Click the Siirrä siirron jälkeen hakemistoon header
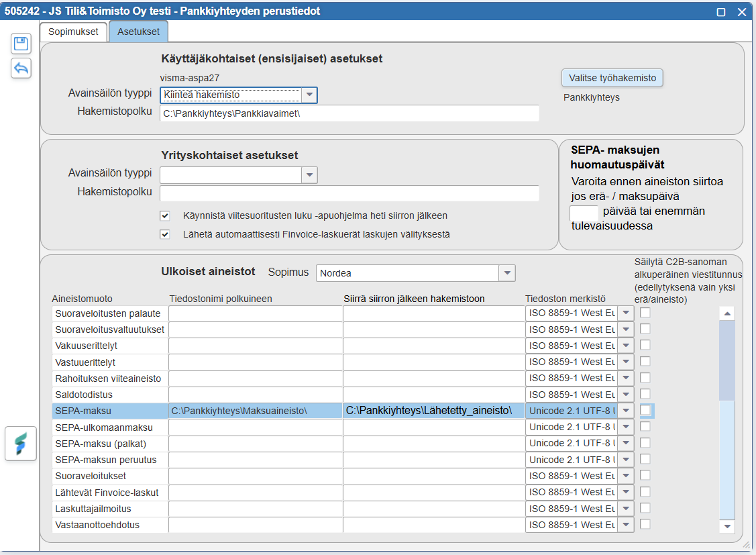Screen dimensions: 756x555 [414, 299]
